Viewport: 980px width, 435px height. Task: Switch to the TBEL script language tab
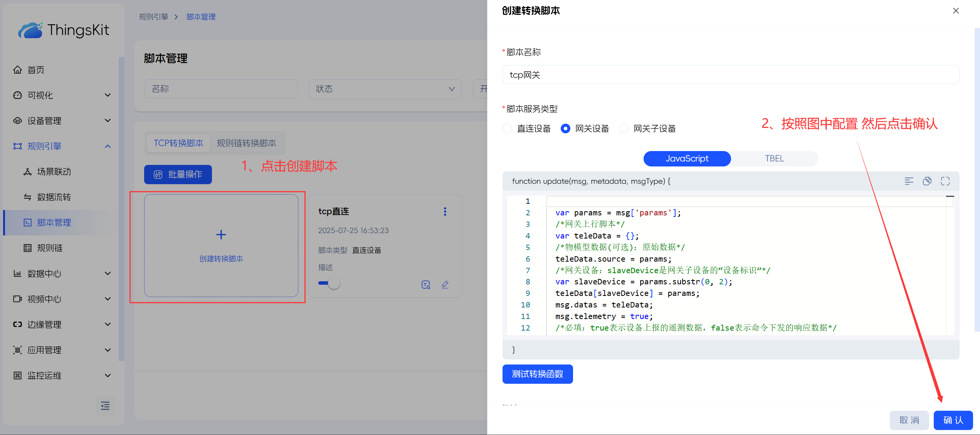pyautogui.click(x=774, y=159)
